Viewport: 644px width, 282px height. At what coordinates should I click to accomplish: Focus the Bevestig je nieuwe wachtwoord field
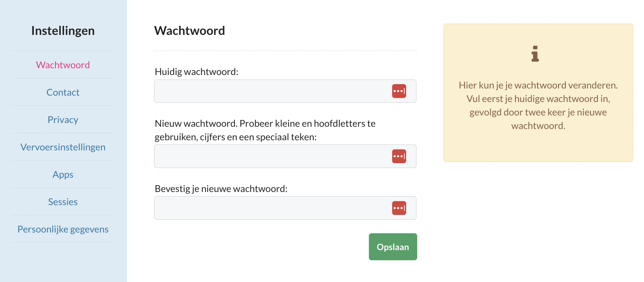(285, 208)
